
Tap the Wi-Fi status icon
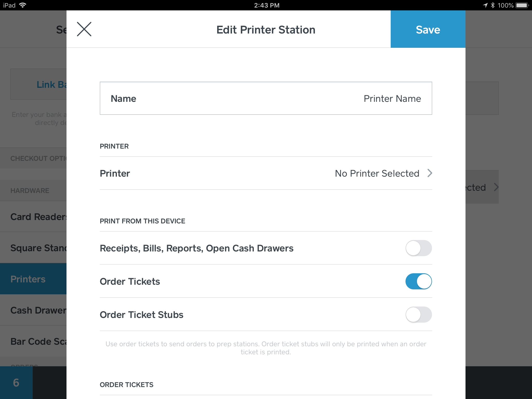click(x=23, y=5)
